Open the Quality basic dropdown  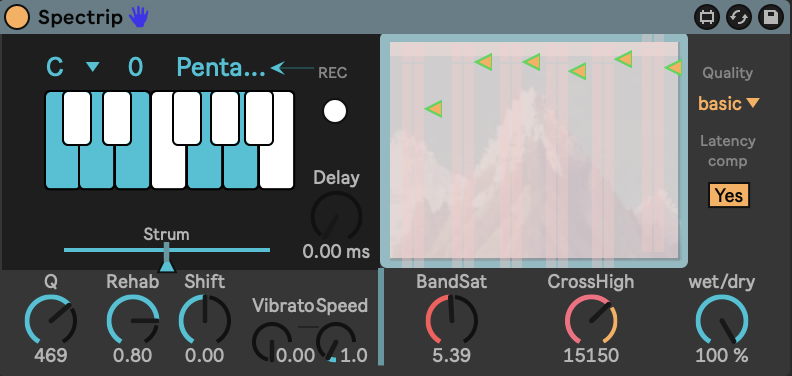click(x=728, y=104)
